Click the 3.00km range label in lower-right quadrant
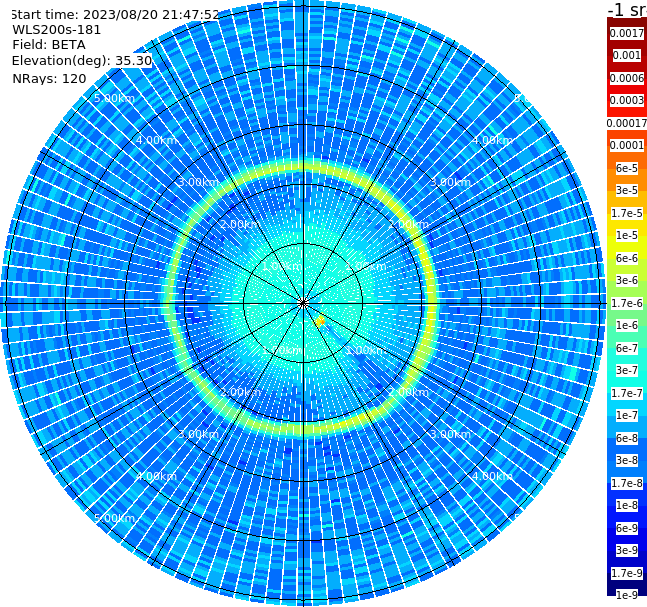 pos(451,434)
